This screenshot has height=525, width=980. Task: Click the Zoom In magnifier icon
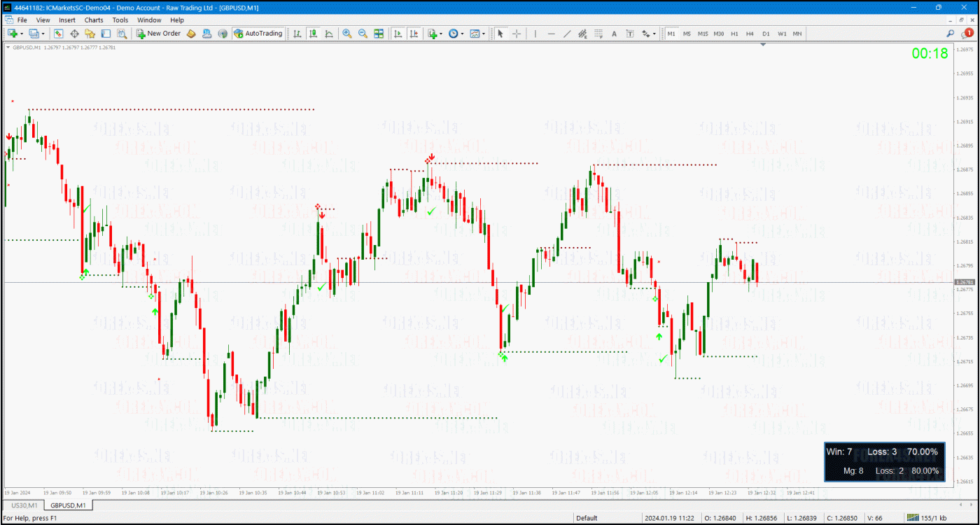(x=347, y=34)
